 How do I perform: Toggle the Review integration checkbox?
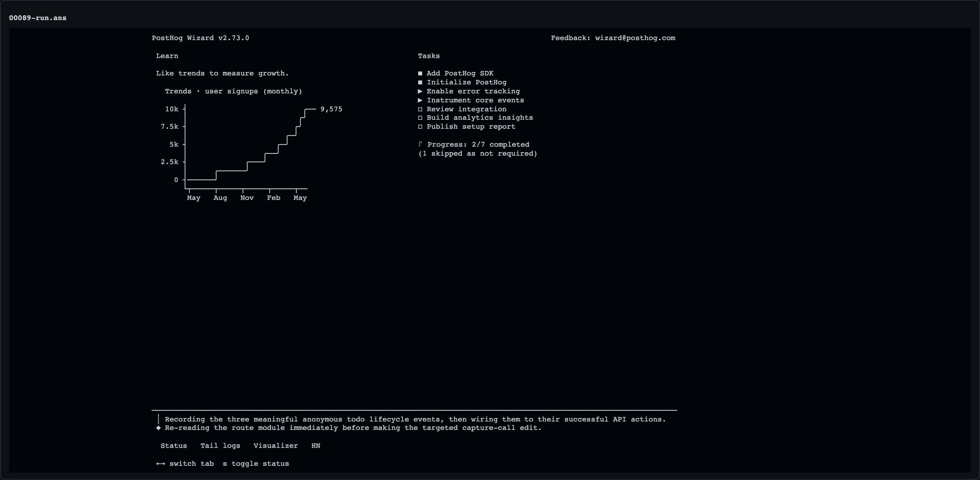tap(420, 109)
